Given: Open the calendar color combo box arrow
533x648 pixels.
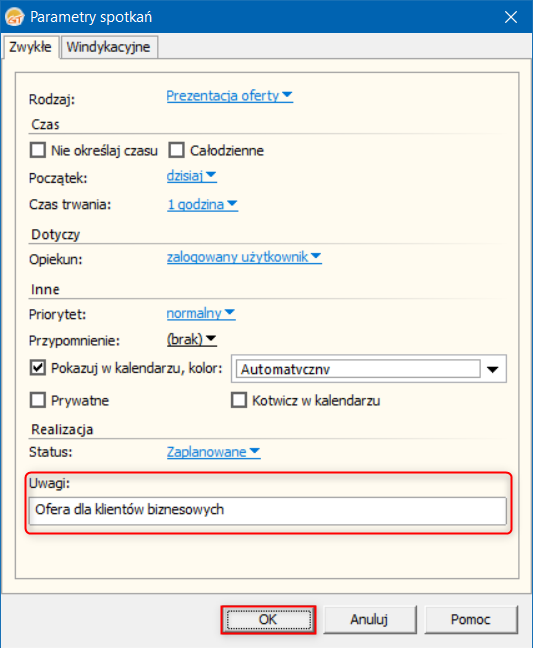Looking at the screenshot, I should (493, 369).
